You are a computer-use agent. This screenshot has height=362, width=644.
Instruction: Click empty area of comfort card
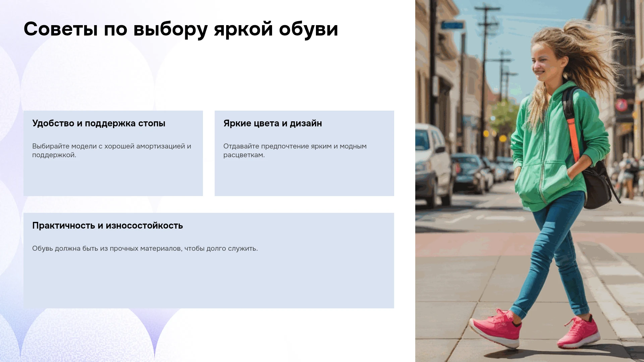coord(113,178)
